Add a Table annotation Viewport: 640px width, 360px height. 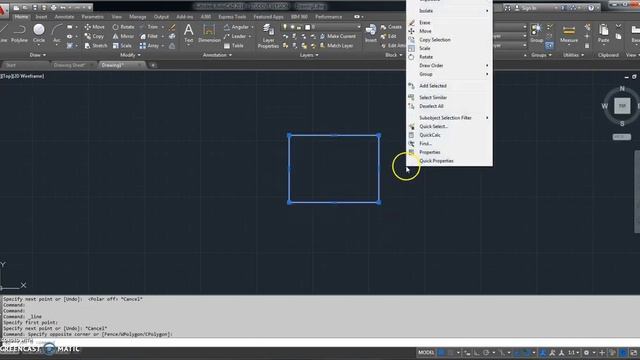[234, 46]
